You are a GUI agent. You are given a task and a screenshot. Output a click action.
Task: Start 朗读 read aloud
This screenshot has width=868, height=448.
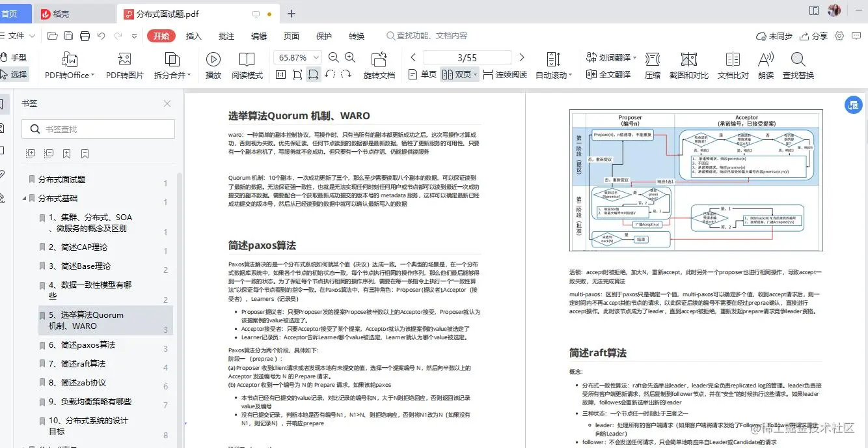tap(766, 66)
